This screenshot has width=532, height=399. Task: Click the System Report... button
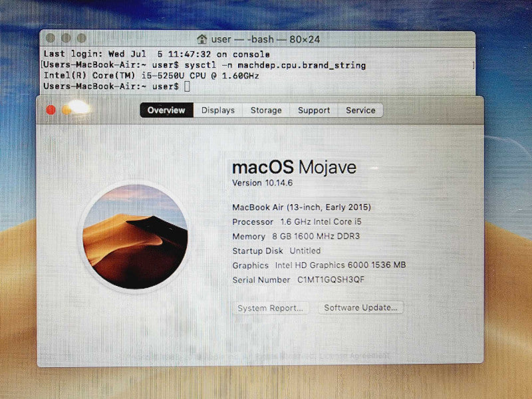(x=271, y=308)
